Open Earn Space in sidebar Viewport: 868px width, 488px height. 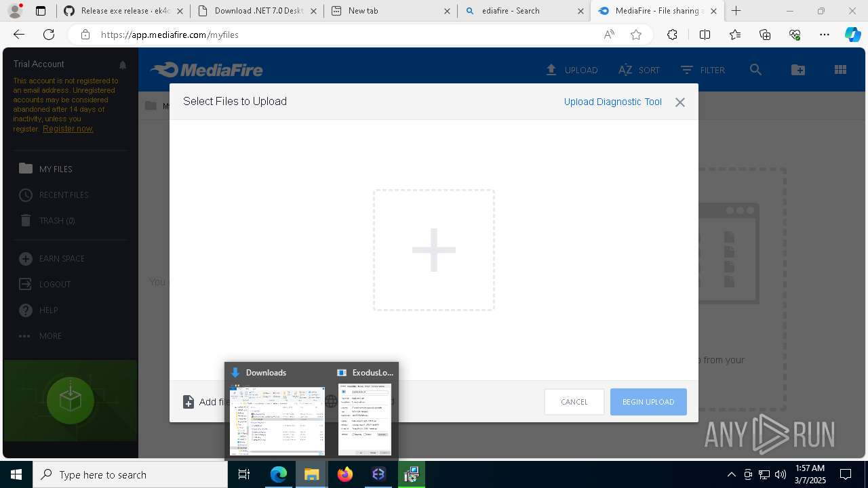click(52, 258)
